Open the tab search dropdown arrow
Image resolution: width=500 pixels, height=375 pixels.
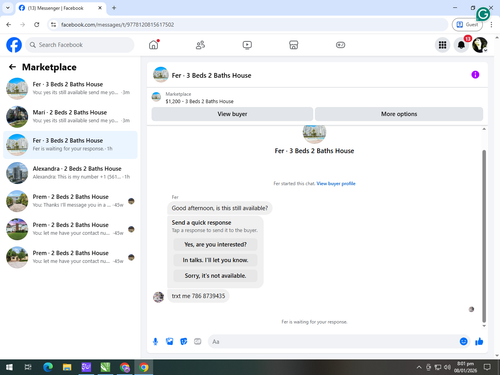pyautogui.click(x=7, y=8)
